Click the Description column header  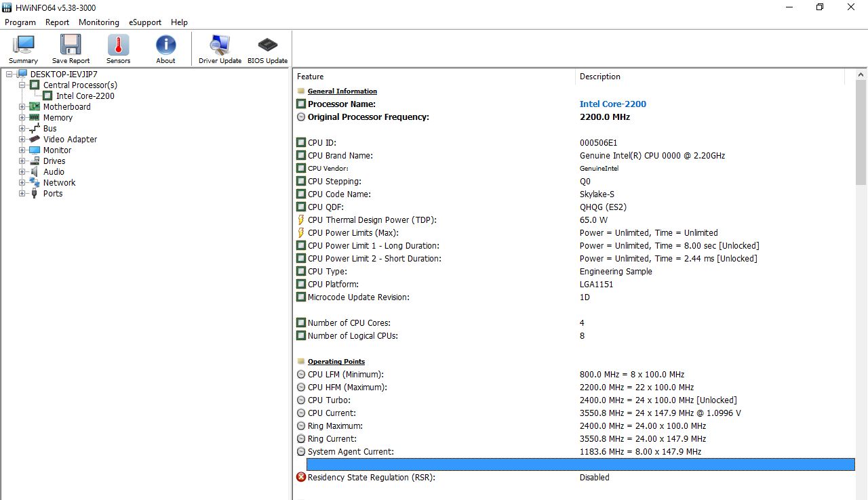(710, 77)
